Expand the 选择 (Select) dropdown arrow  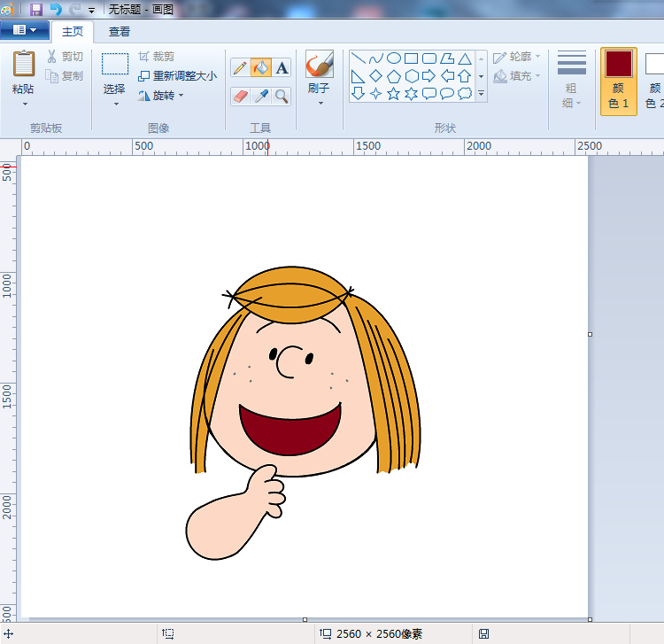(115, 105)
